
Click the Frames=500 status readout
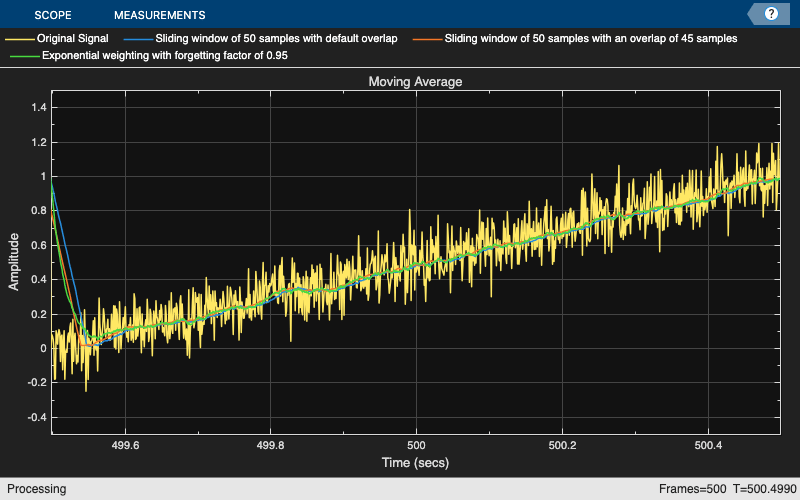[692, 489]
